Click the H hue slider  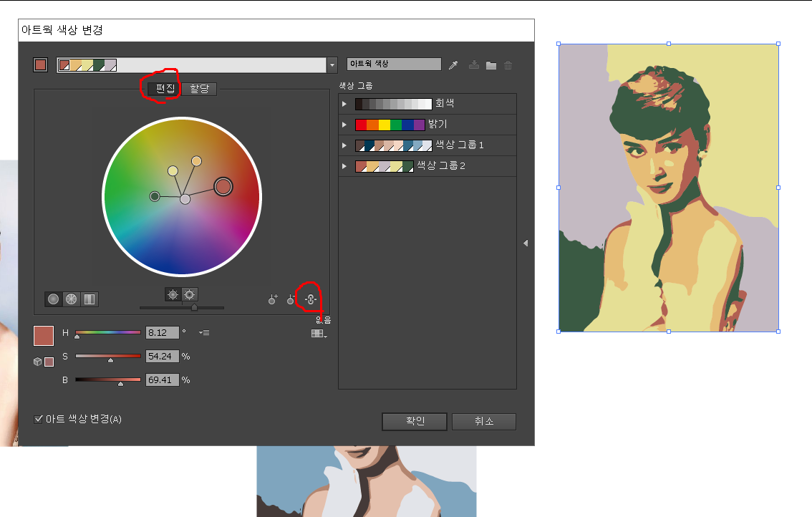[107, 332]
